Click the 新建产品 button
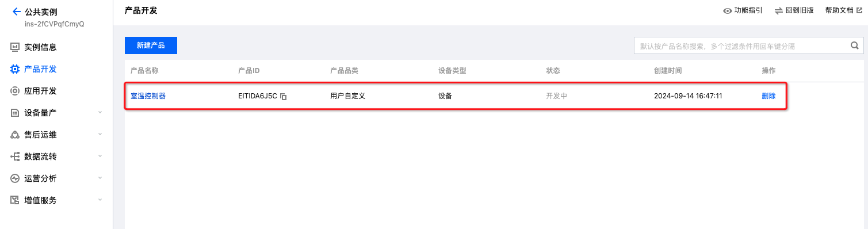Image resolution: width=868 pixels, height=229 pixels. pyautogui.click(x=151, y=45)
